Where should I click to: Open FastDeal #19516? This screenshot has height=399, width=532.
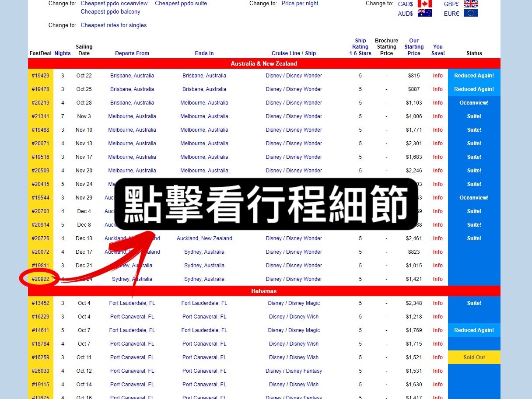coord(41,157)
